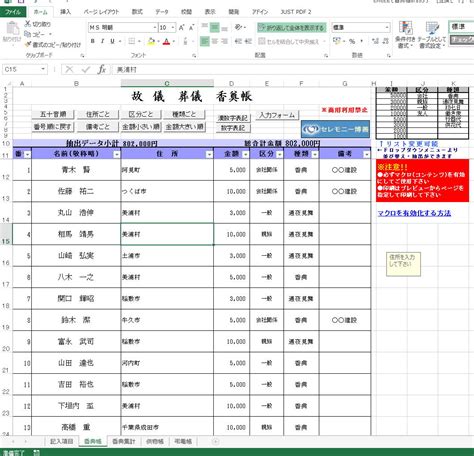Switch to the データ ribbon tab

[x=162, y=12]
